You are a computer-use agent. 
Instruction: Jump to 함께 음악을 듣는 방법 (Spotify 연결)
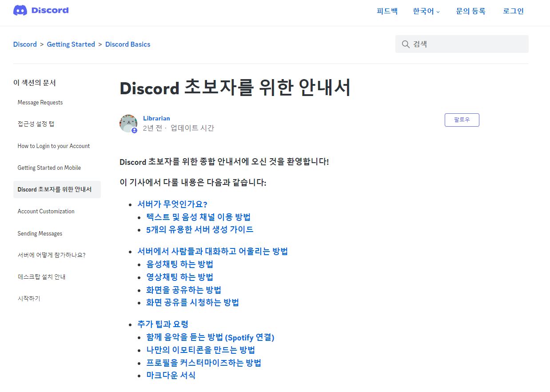(211, 337)
